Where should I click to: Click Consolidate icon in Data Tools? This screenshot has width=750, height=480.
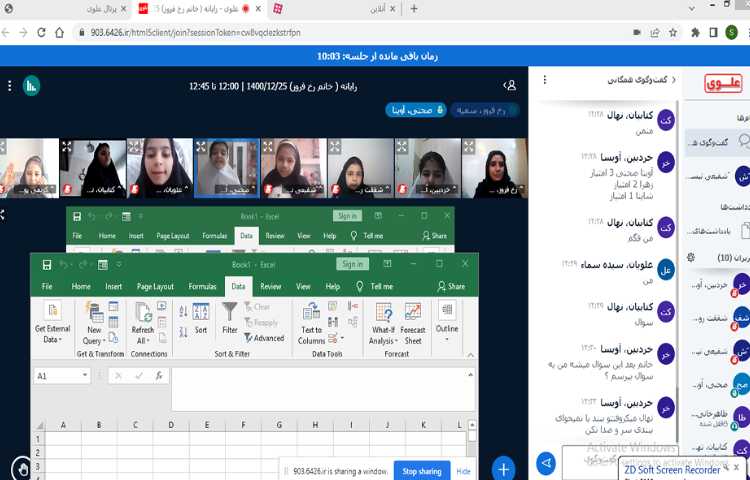[x=353, y=306]
